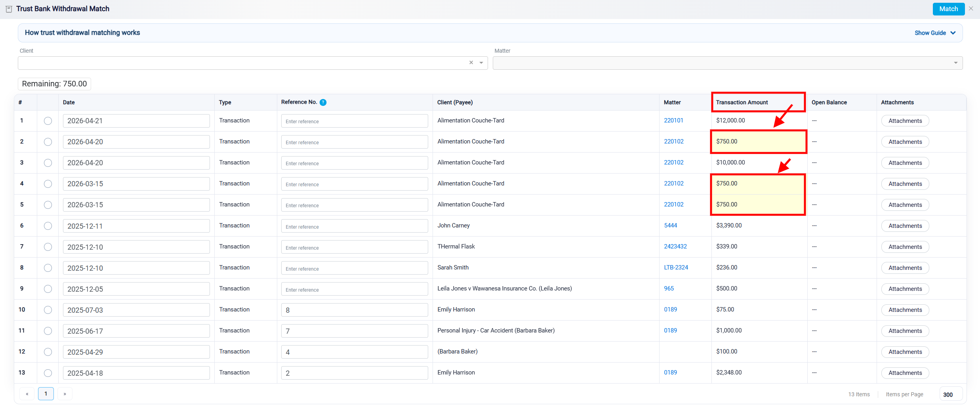
Task: Pick the Sarah Smith transaction radio
Action: pyautogui.click(x=48, y=268)
